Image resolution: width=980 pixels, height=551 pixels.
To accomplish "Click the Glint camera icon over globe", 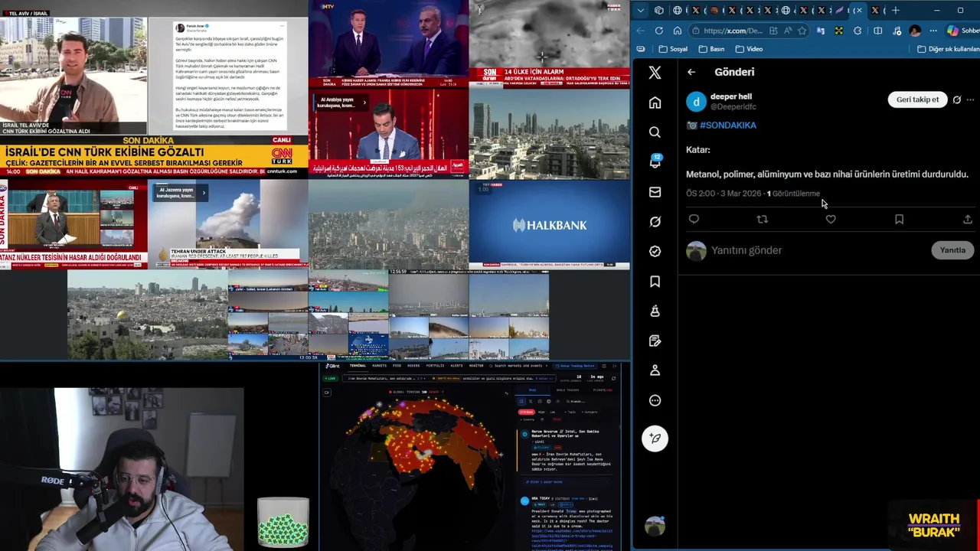I will point(327,392).
